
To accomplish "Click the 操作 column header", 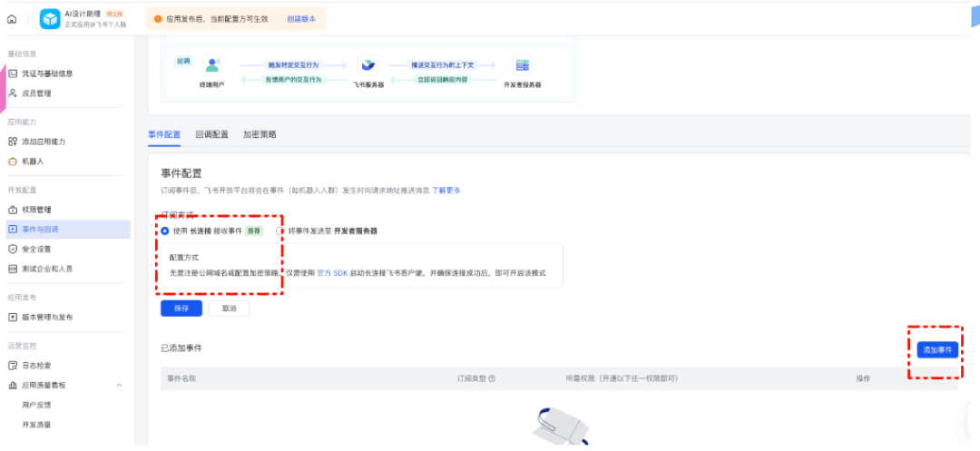I will click(863, 378).
